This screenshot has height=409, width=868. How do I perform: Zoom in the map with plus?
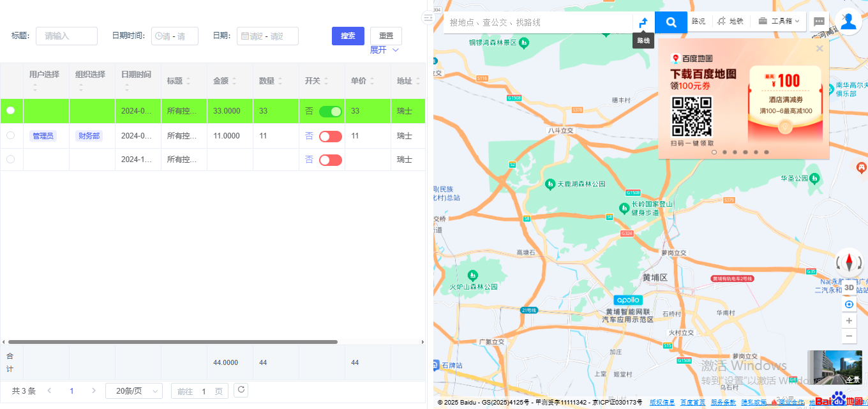(x=849, y=320)
